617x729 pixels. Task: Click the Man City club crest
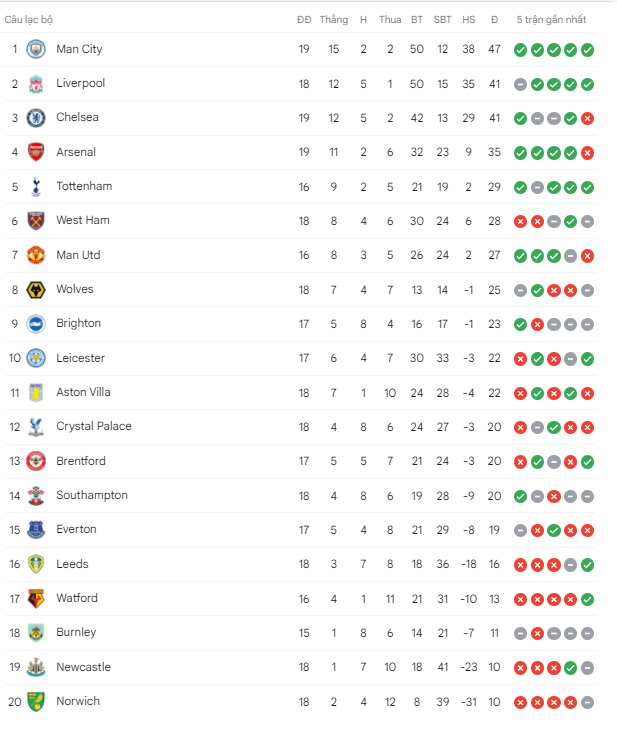[x=36, y=49]
